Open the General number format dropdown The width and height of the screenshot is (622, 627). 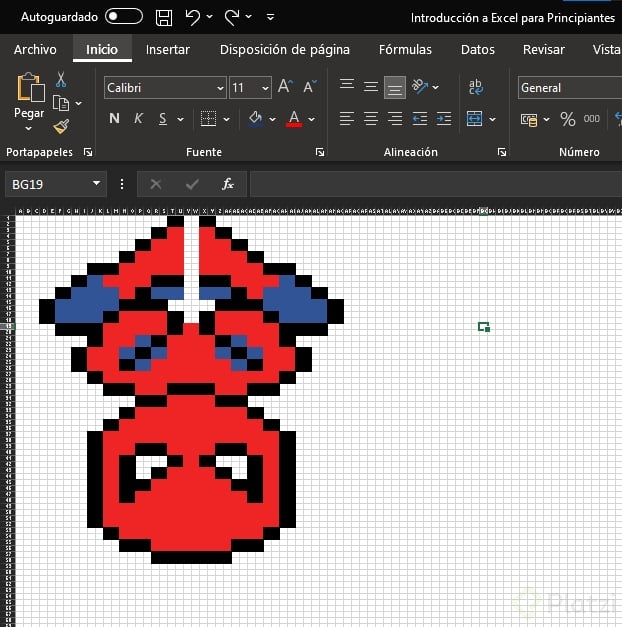click(570, 88)
